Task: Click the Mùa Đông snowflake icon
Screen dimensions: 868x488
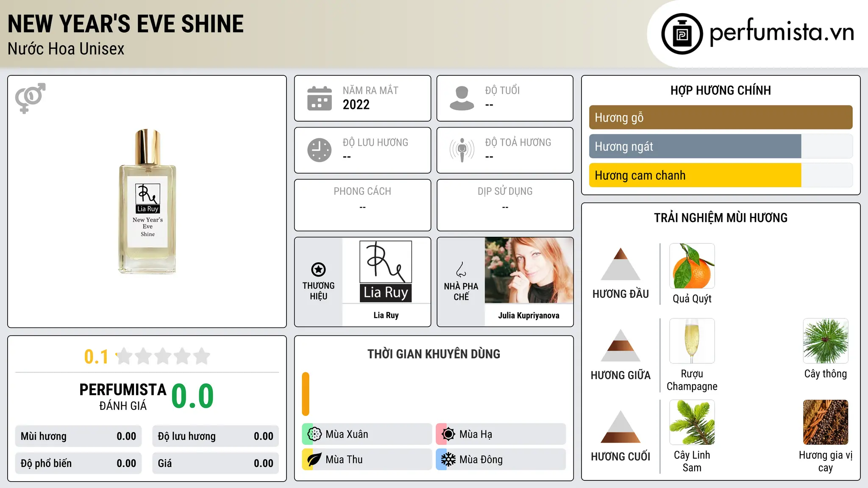Action: [448, 460]
